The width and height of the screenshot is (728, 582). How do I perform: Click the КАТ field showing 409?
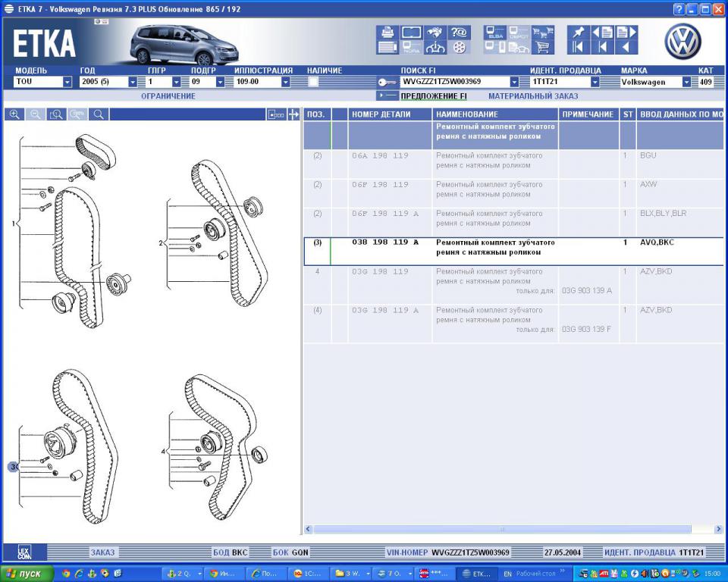click(x=706, y=82)
